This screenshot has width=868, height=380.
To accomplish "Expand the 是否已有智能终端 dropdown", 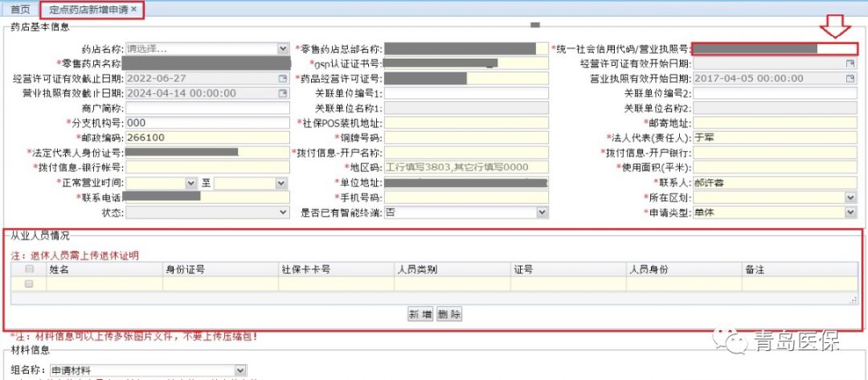I will pos(542,212).
